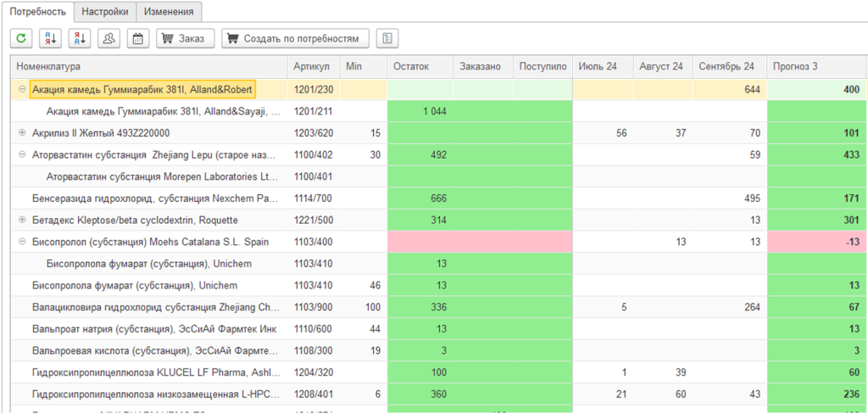Click the Август 24 column header

(x=663, y=66)
